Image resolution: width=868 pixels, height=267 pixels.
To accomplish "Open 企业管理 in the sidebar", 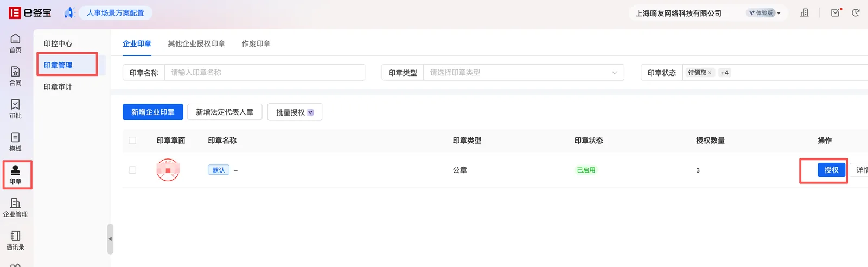I will pyautogui.click(x=15, y=207).
